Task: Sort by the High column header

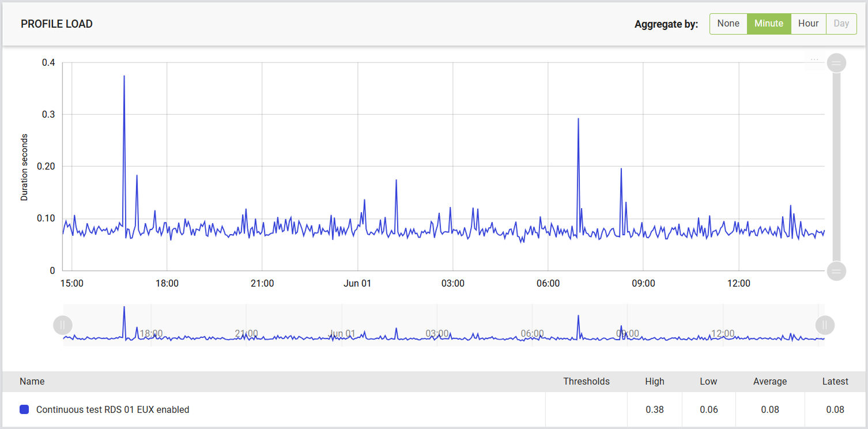Action: (x=655, y=381)
